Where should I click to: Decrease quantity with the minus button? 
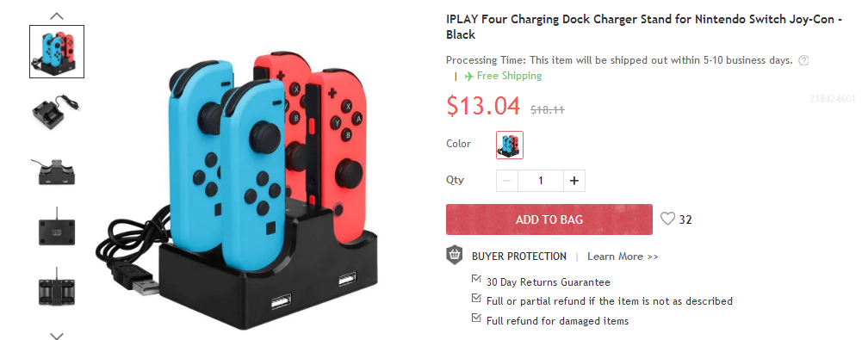507,181
